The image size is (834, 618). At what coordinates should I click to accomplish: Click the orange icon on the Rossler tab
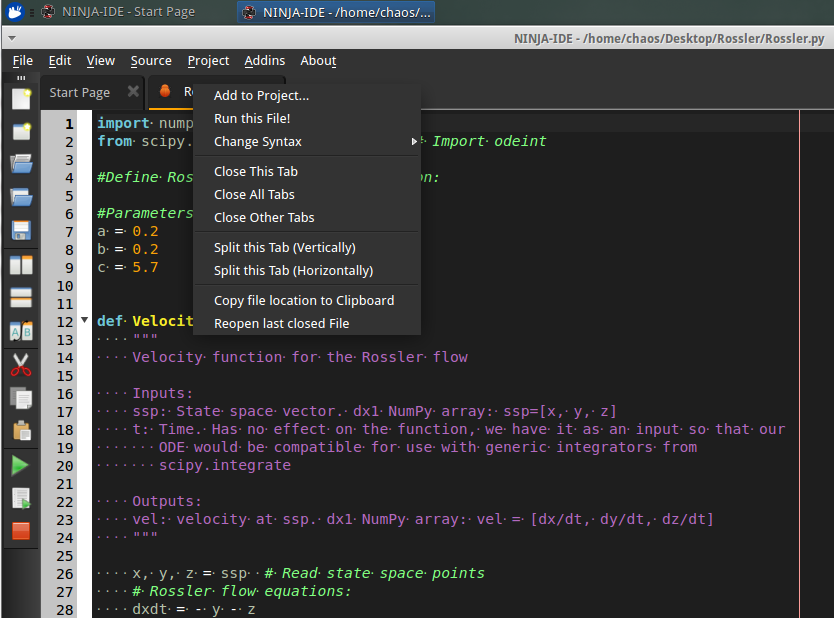tap(165, 91)
